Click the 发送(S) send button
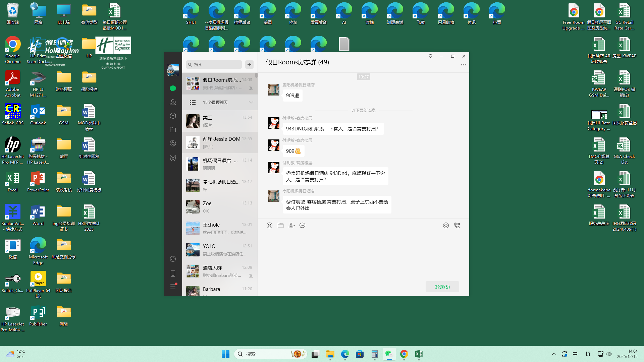Screen dimensions: 644x362 point(442,287)
